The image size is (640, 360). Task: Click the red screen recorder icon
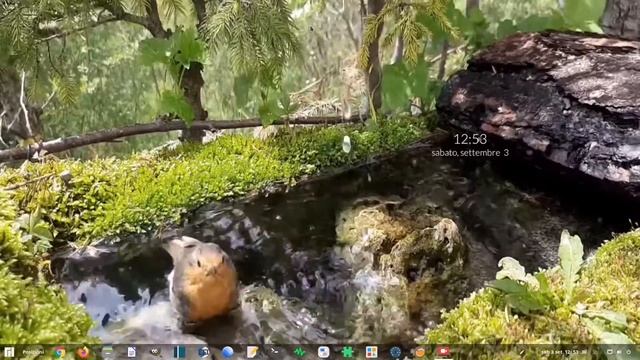tap(443, 351)
